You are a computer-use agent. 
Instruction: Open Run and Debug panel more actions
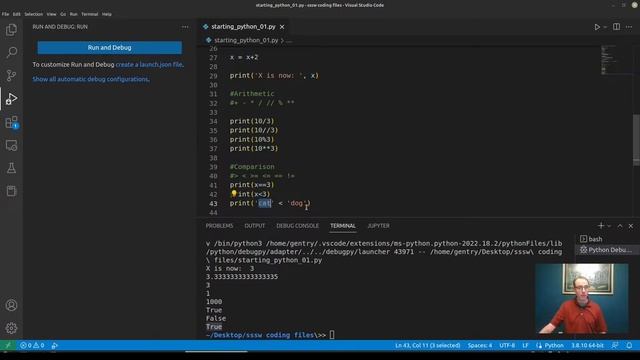point(185,27)
